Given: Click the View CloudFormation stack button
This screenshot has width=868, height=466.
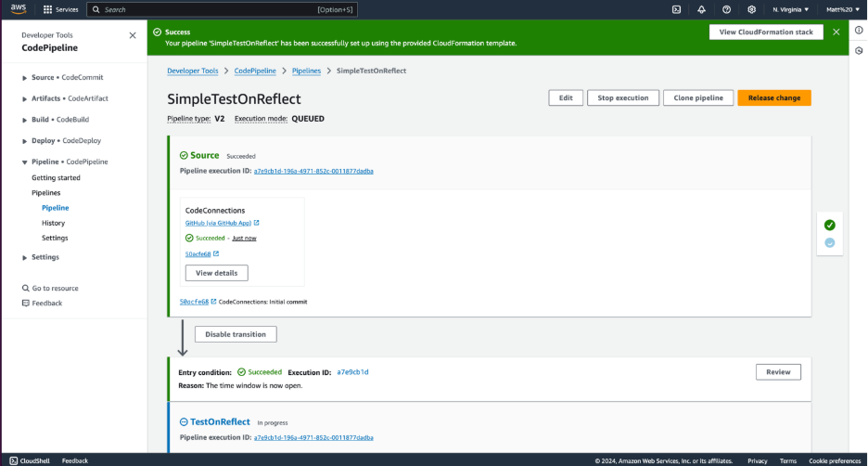Looking at the screenshot, I should [766, 32].
